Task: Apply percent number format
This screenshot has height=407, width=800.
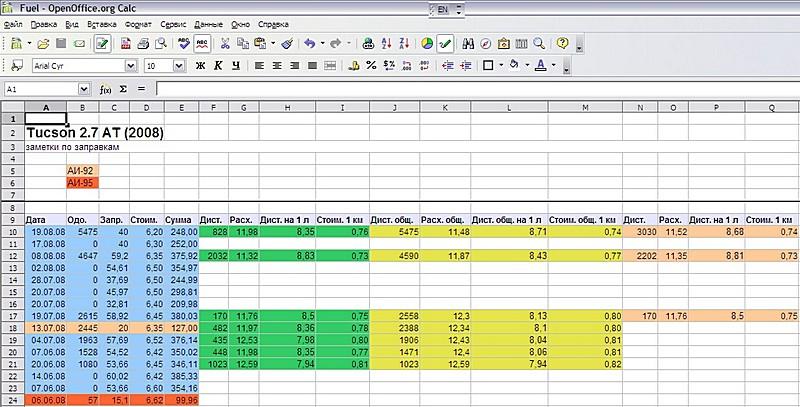Action: click(x=371, y=66)
